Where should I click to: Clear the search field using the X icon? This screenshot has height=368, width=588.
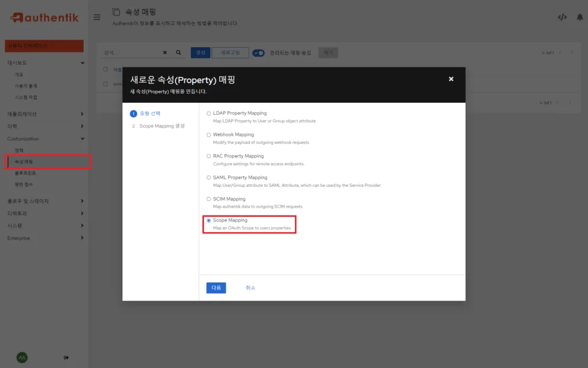[x=165, y=52]
